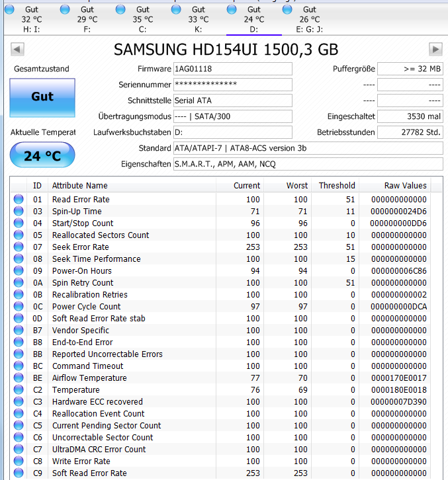Click status icon for Current Pending Sector Count
The image size is (448, 480).
(19, 426)
